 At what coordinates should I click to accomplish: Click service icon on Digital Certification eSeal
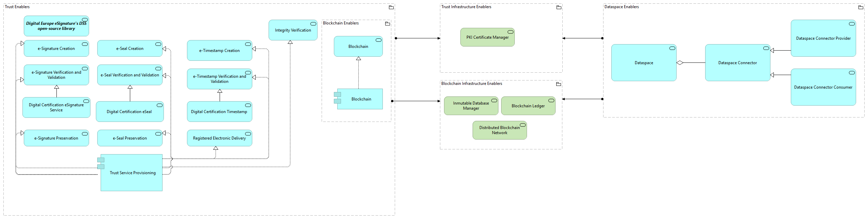[159, 105]
